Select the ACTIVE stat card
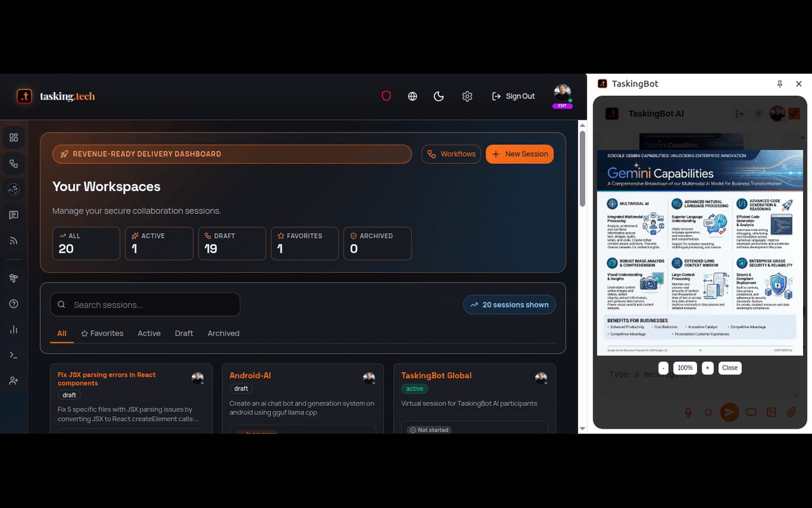 (x=159, y=243)
